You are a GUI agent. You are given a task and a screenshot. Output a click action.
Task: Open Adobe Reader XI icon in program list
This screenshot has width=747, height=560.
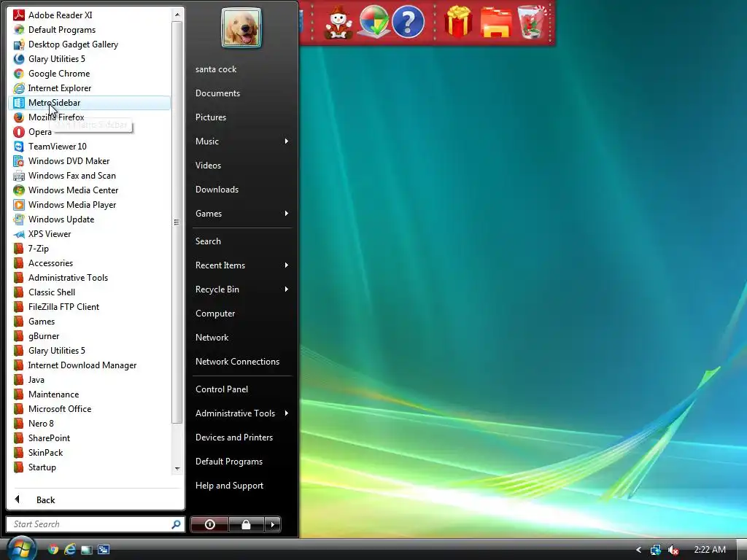[x=18, y=15]
